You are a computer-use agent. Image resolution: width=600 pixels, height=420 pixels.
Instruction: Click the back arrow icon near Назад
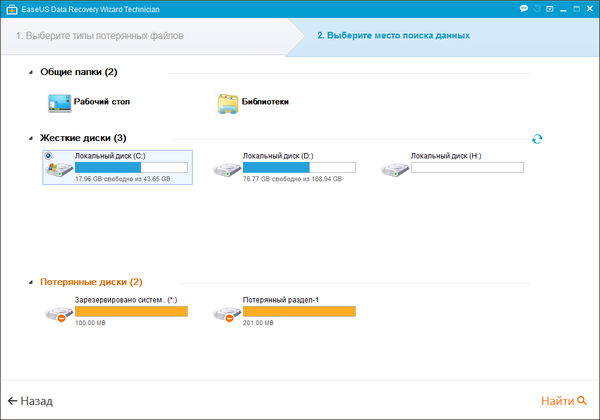tap(12, 401)
